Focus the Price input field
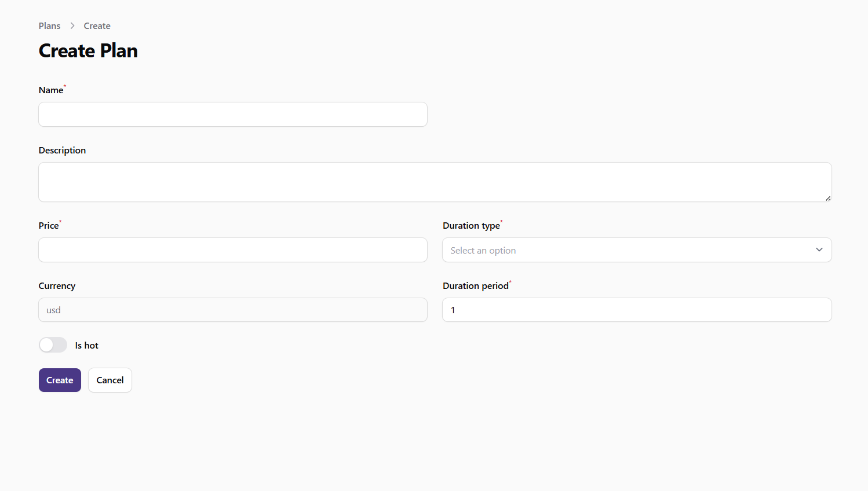The image size is (868, 491). pyautogui.click(x=232, y=250)
